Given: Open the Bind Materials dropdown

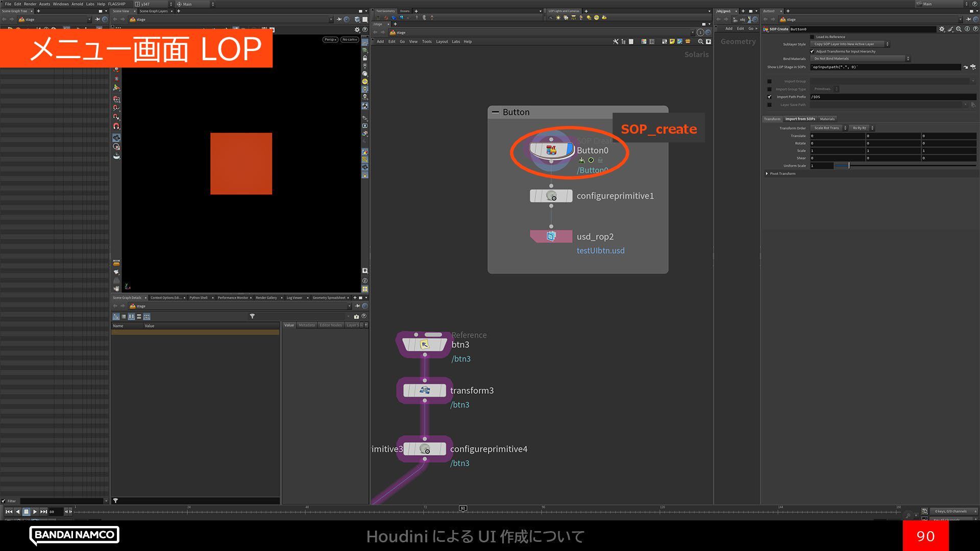Looking at the screenshot, I should coord(860,59).
